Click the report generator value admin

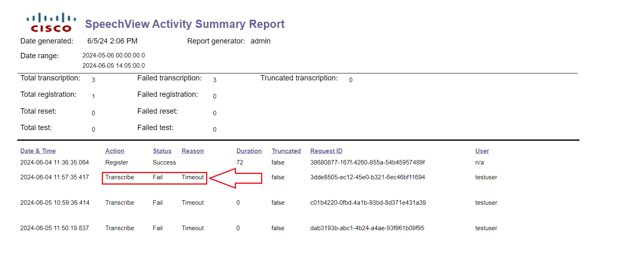pos(261,41)
